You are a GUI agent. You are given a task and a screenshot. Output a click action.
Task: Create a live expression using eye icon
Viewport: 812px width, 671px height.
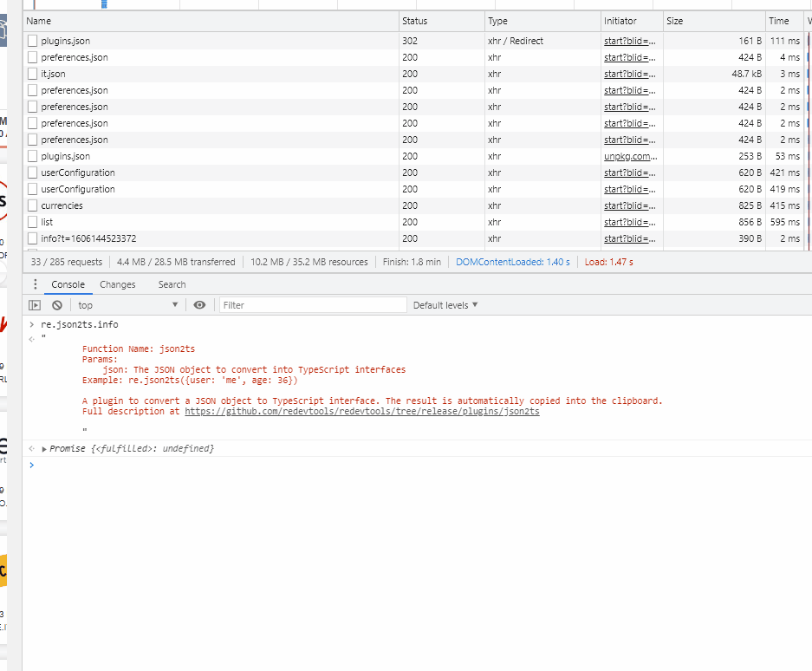tap(199, 304)
